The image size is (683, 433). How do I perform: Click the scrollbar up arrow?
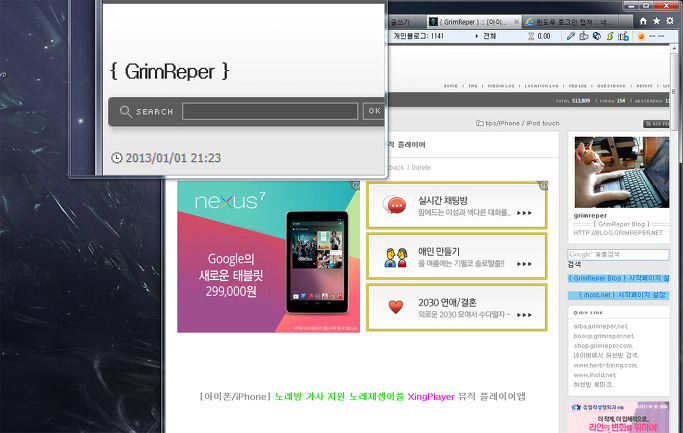point(674,47)
